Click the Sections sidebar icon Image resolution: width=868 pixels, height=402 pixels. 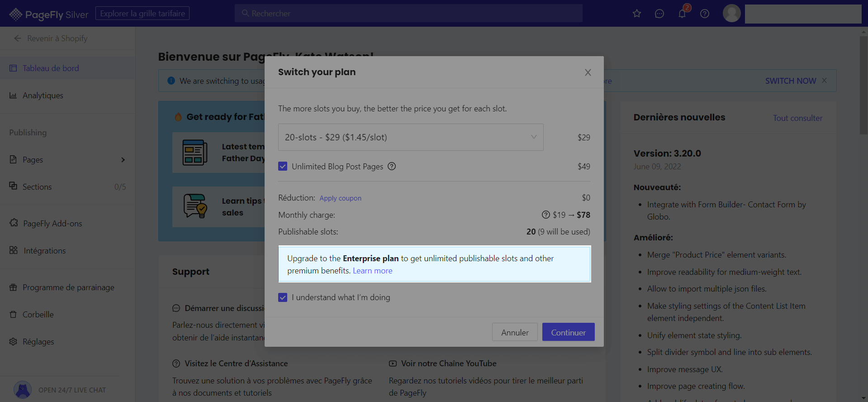13,186
